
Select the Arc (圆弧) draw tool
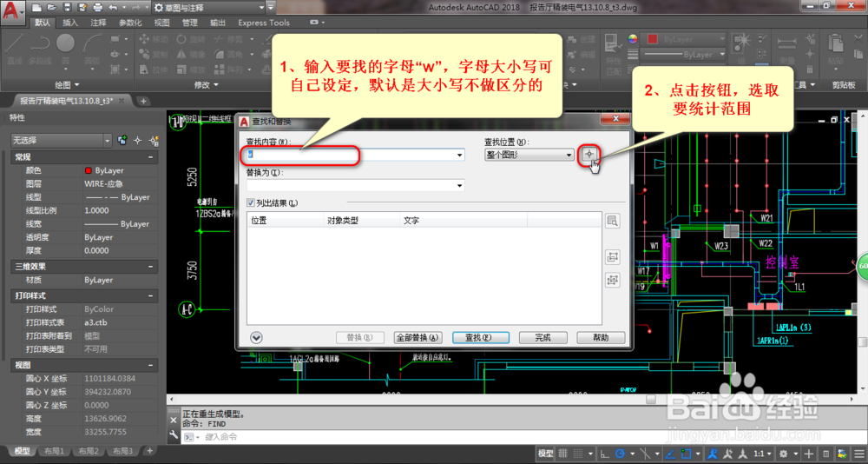click(x=92, y=48)
